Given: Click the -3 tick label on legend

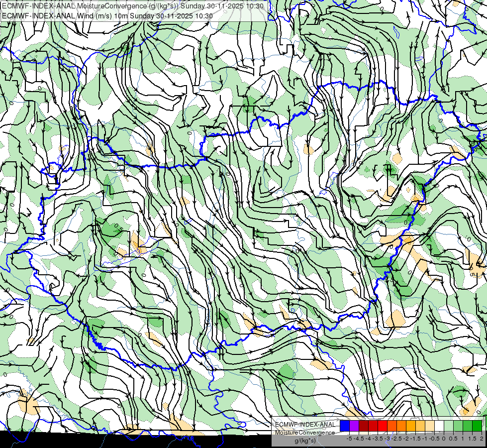Looking at the screenshot, I should [388, 439].
